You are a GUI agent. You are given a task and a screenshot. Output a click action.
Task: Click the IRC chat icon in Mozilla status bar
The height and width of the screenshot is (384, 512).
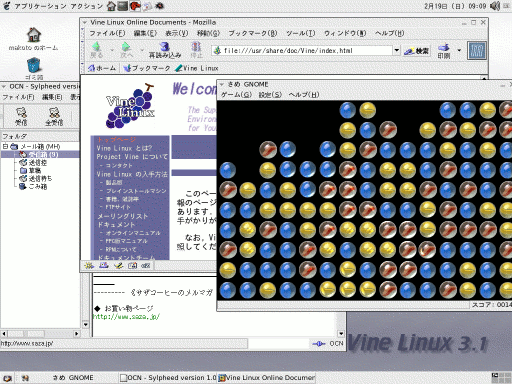click(146, 265)
